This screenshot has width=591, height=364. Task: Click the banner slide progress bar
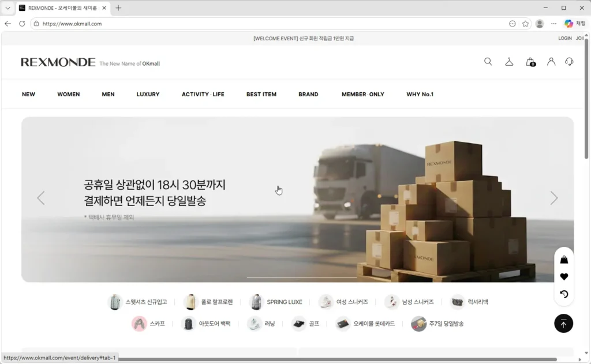click(x=301, y=277)
